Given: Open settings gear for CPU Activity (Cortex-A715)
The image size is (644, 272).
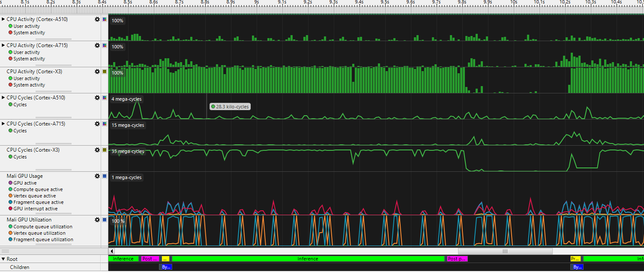Looking at the screenshot, I should point(97,45).
